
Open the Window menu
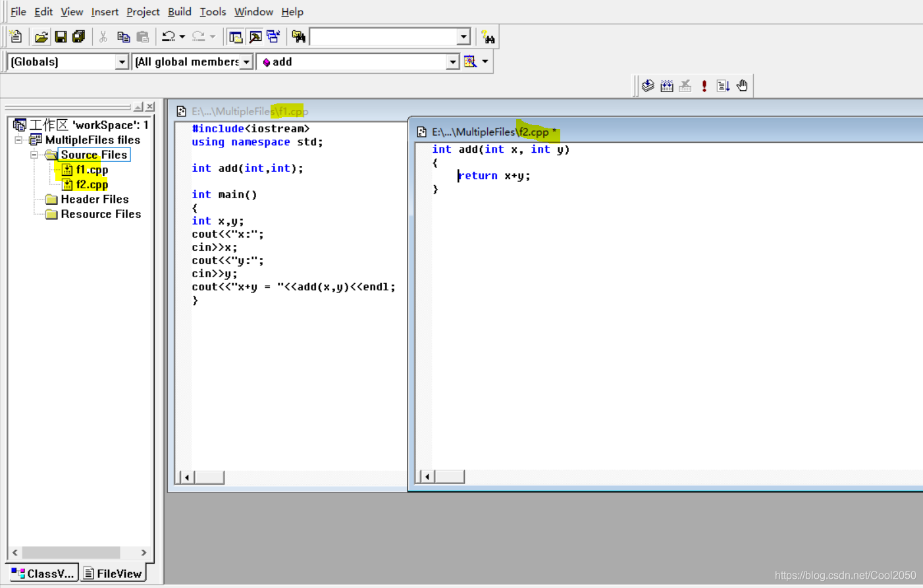coord(253,12)
